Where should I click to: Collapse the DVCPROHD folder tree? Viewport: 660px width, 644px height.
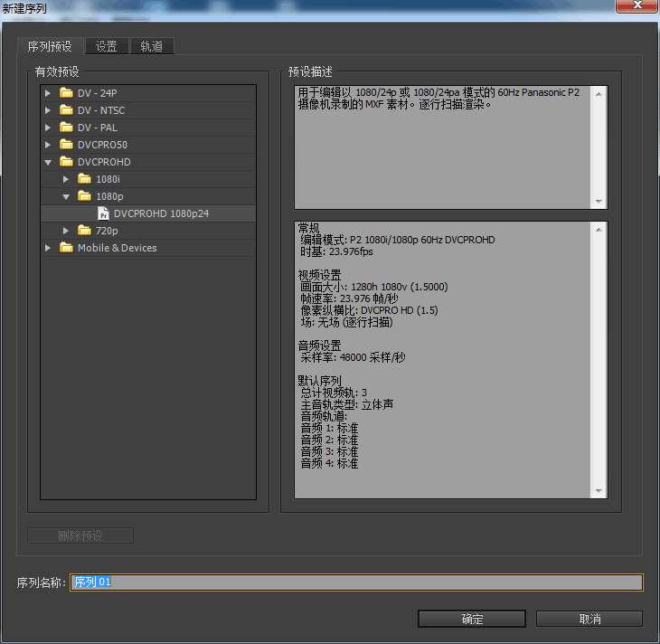pyautogui.click(x=48, y=162)
